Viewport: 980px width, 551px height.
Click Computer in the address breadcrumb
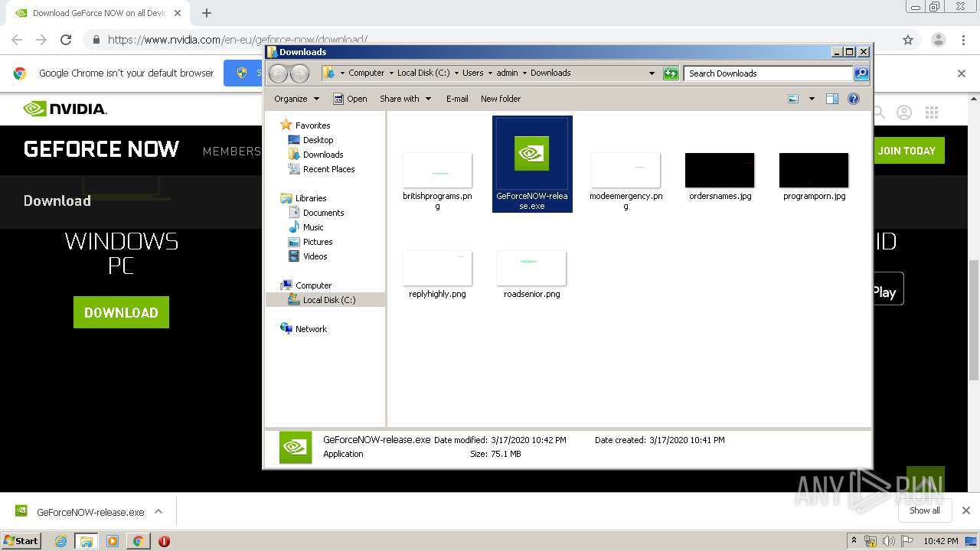pos(366,73)
